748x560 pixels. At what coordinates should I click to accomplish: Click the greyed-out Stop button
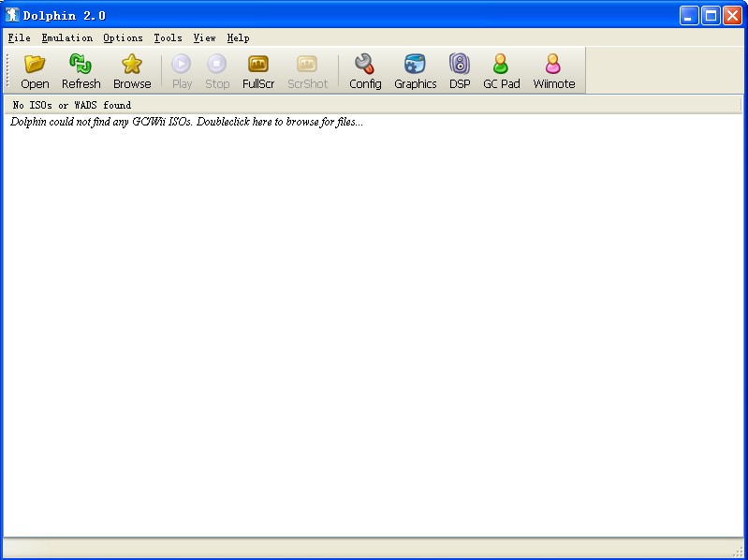click(x=217, y=71)
